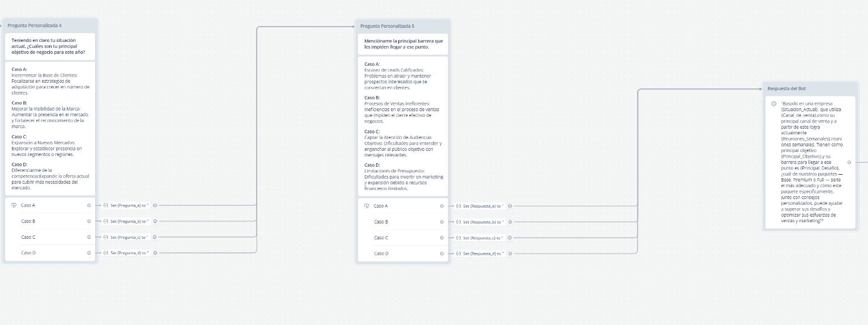Click the bot icon in Respuesta del Bot node
868x325 pixels.
pyautogui.click(x=773, y=104)
